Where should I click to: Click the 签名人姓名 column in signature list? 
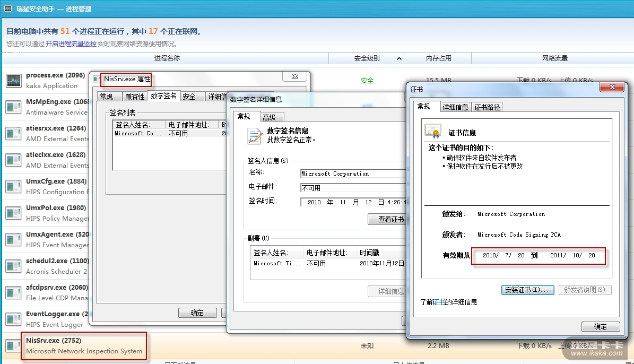tap(138, 125)
